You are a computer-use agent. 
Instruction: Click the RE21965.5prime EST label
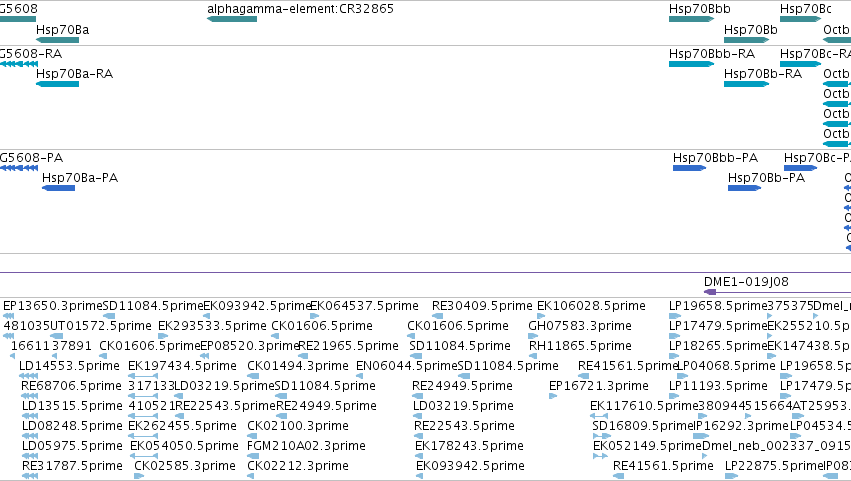click(348, 346)
